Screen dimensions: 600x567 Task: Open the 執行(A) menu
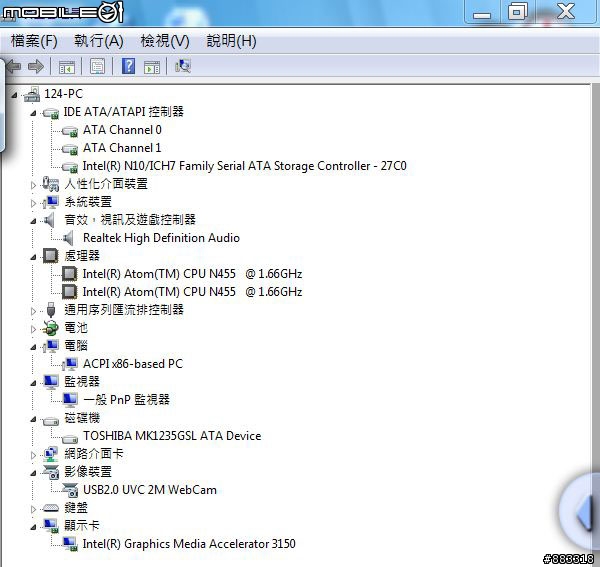click(x=99, y=41)
